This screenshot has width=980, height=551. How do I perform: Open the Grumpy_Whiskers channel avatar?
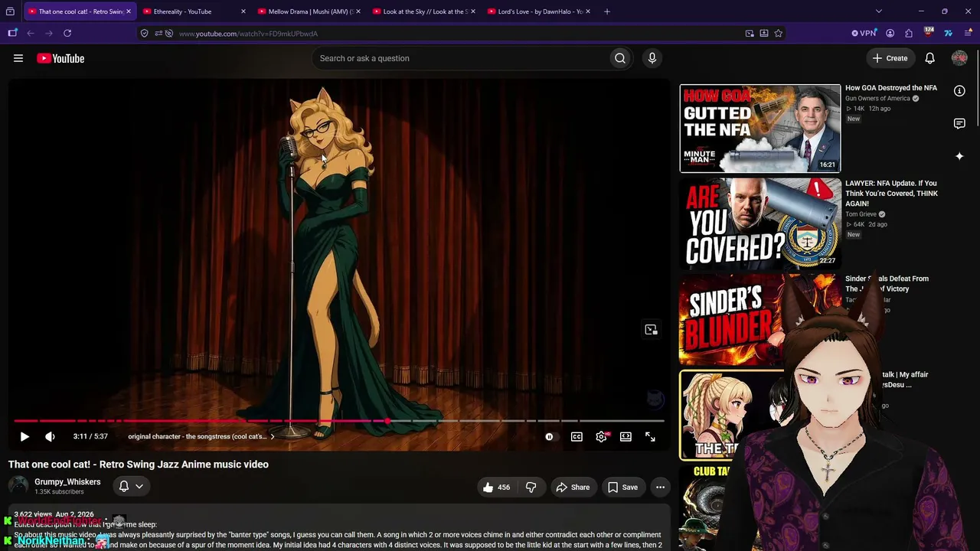coord(18,486)
